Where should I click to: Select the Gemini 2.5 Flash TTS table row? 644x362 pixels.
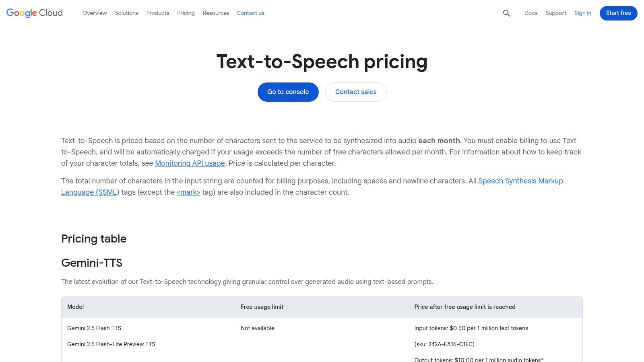(x=94, y=328)
